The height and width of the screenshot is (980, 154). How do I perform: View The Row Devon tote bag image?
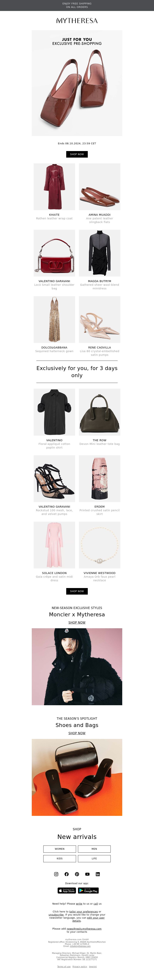point(100,412)
